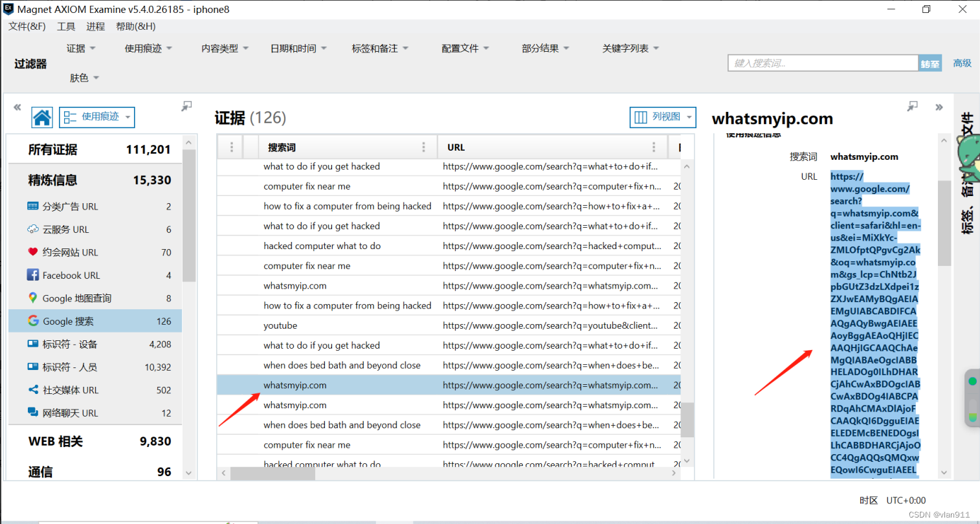Open the Tools menu

(66, 27)
